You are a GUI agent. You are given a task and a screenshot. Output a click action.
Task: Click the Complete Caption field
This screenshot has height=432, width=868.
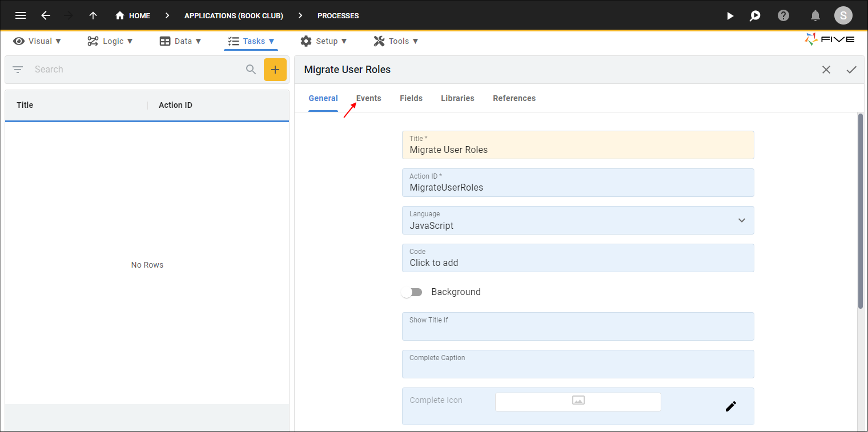[x=578, y=364]
